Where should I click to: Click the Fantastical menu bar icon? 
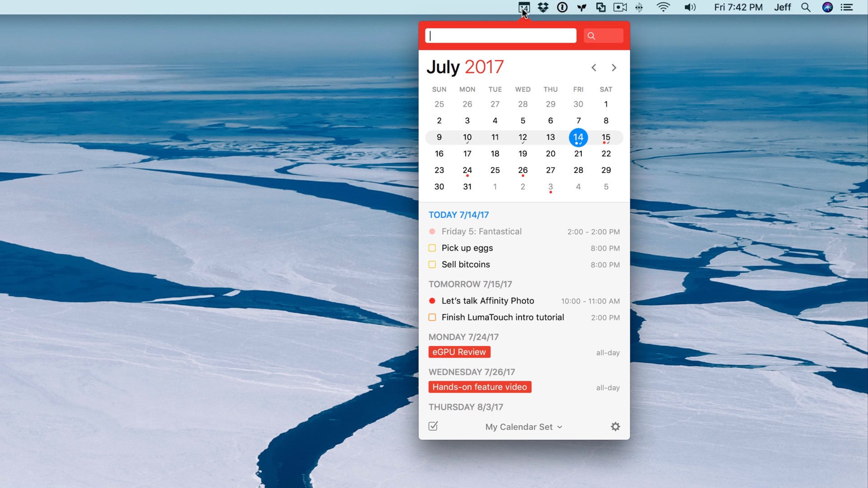tap(523, 7)
